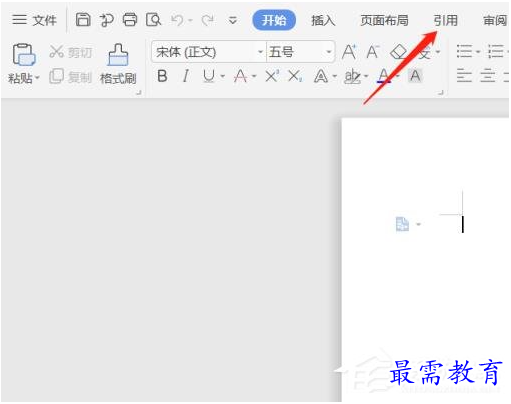Toggle strikethrough A icon
The height and width of the screenshot is (404, 511).
pyautogui.click(x=240, y=76)
